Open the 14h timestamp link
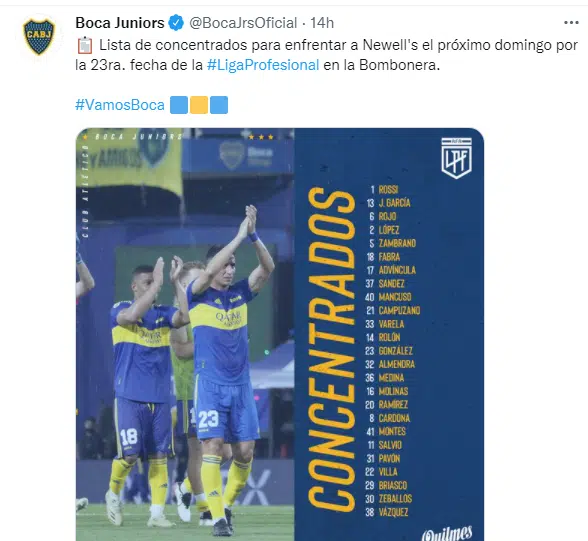 click(322, 23)
